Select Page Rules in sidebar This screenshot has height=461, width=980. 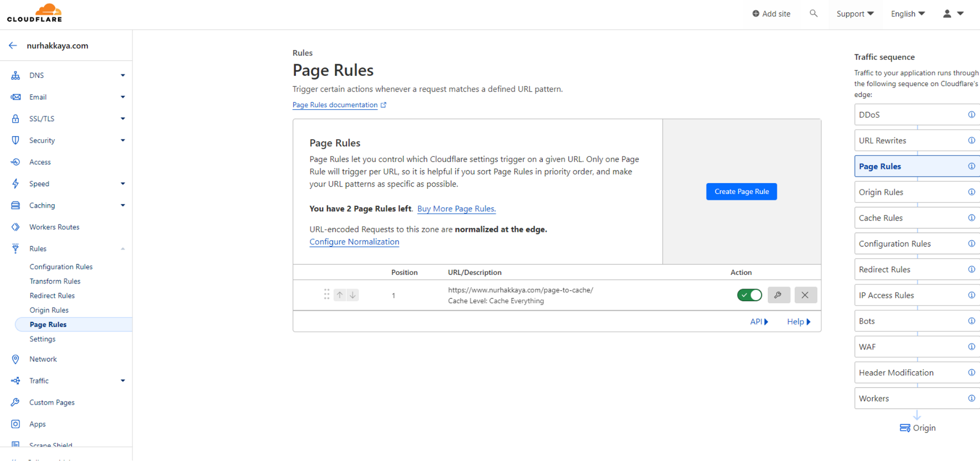point(74,324)
